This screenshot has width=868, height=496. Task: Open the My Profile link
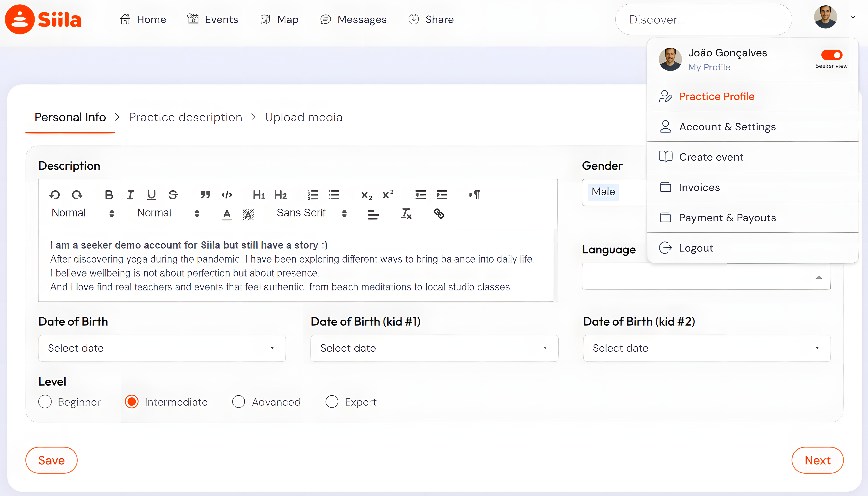[709, 67]
